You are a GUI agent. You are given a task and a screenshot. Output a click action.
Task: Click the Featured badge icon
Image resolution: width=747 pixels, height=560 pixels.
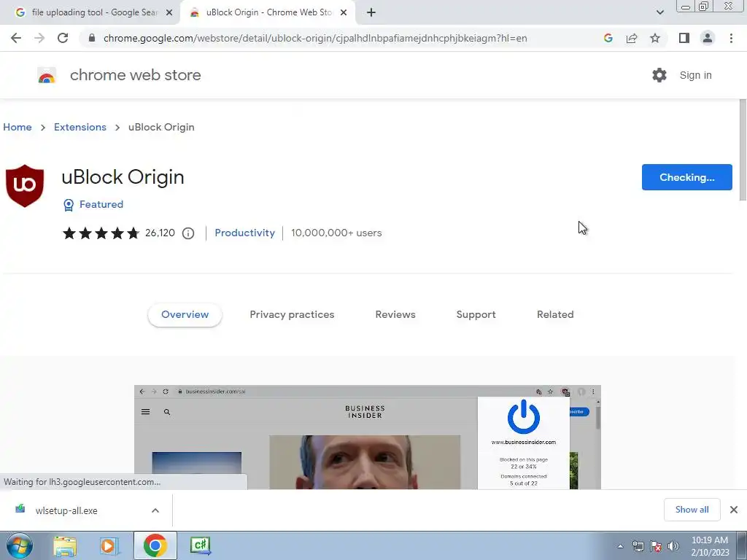coord(69,205)
